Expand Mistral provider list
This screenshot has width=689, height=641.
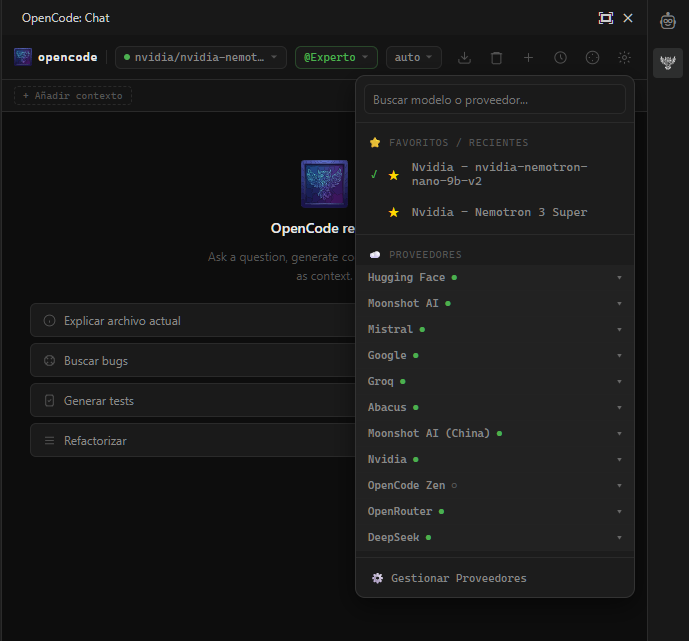pos(495,330)
